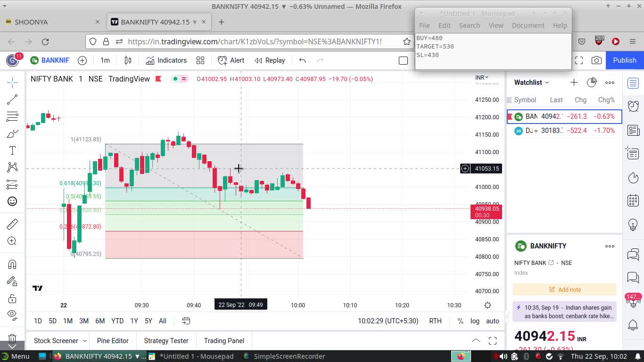Open news headline about Indian shares

[565, 312]
